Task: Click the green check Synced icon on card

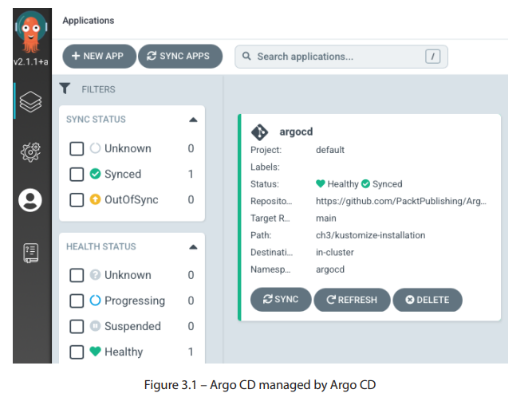Action: click(365, 184)
